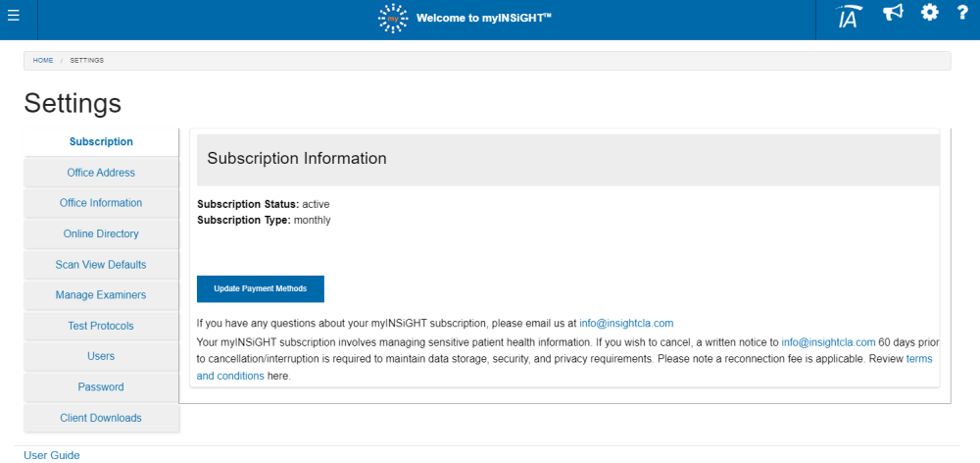Viewport: 980px width, 463px height.
Task: Open the Online Directory tab
Action: pyautogui.click(x=101, y=234)
